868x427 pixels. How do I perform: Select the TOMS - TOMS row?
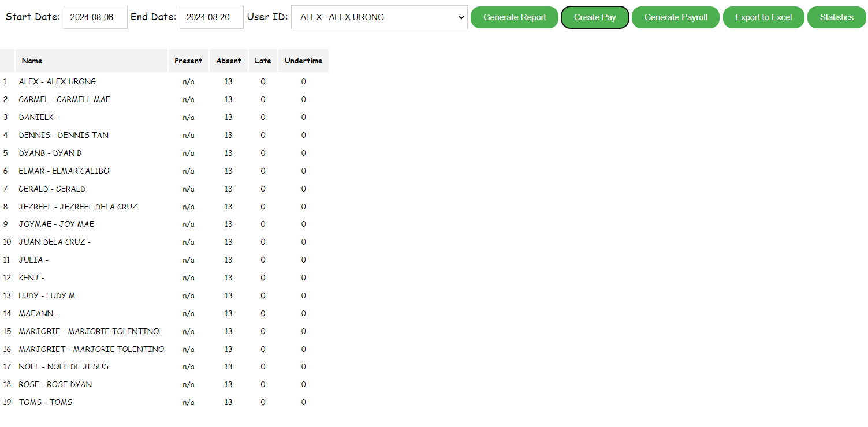[46, 402]
